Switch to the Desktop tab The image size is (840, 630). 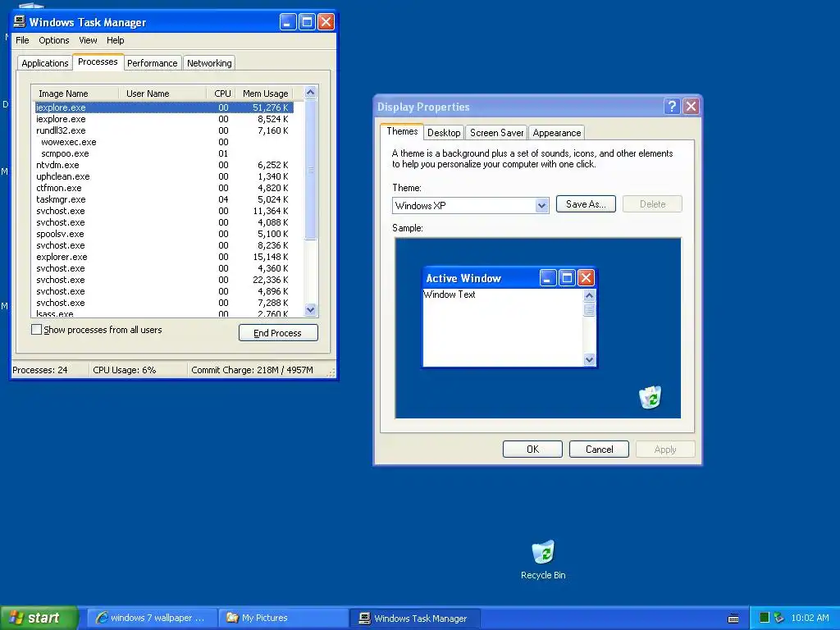pos(444,133)
